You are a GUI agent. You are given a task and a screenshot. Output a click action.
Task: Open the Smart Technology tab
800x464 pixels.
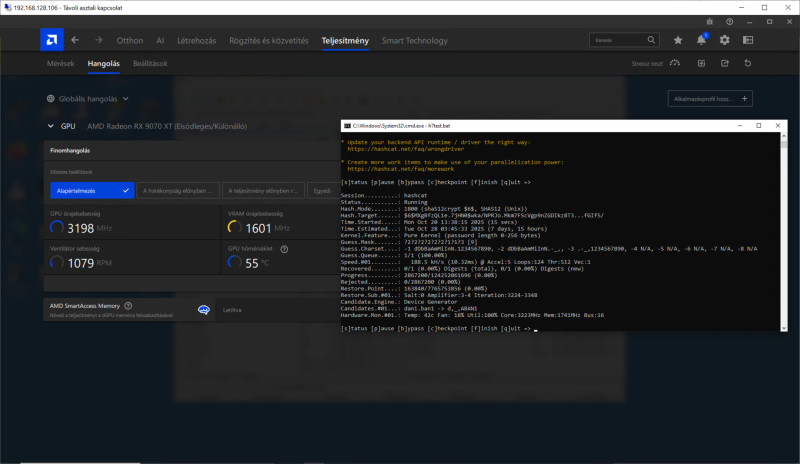414,40
